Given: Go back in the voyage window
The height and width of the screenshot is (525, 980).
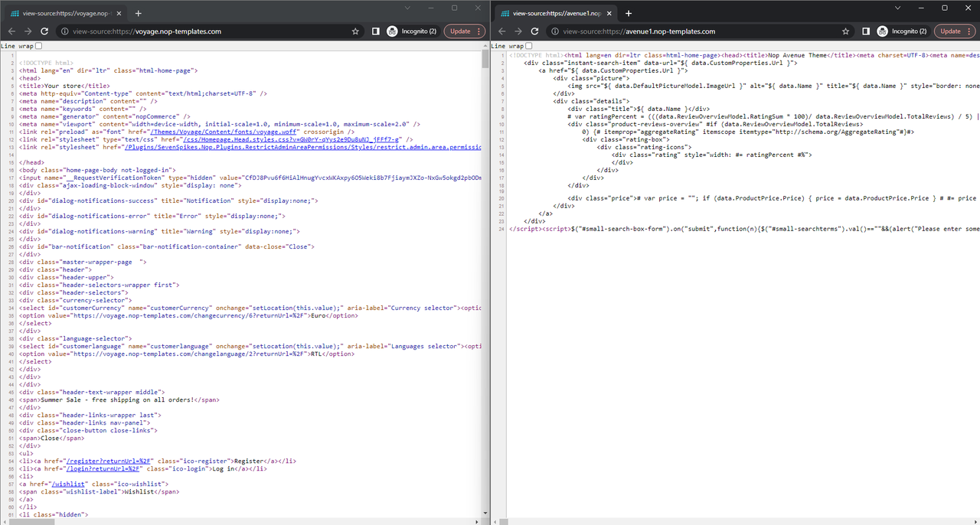Looking at the screenshot, I should (x=11, y=31).
